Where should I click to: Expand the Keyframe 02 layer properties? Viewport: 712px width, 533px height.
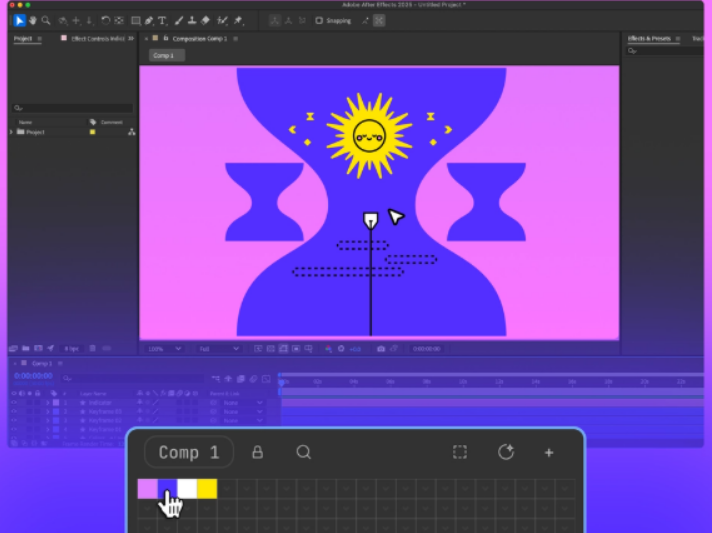point(48,420)
